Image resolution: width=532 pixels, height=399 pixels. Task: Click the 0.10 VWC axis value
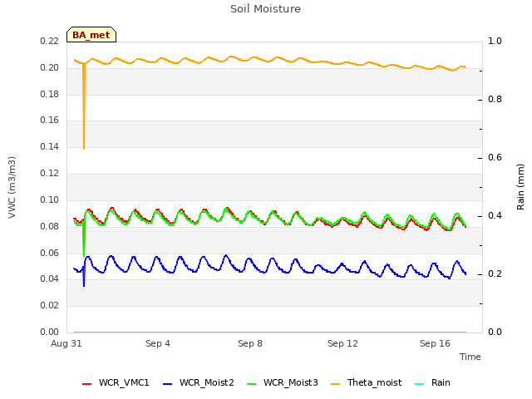[x=50, y=199]
